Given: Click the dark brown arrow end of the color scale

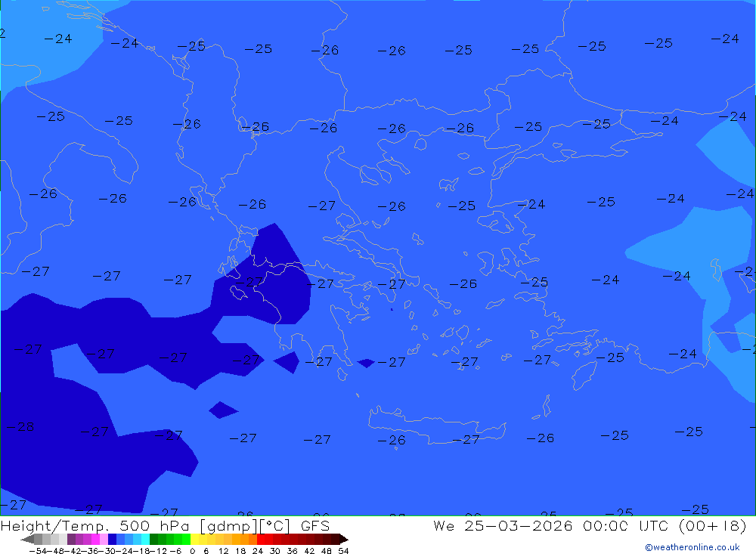Looking at the screenshot, I should 344,540.
